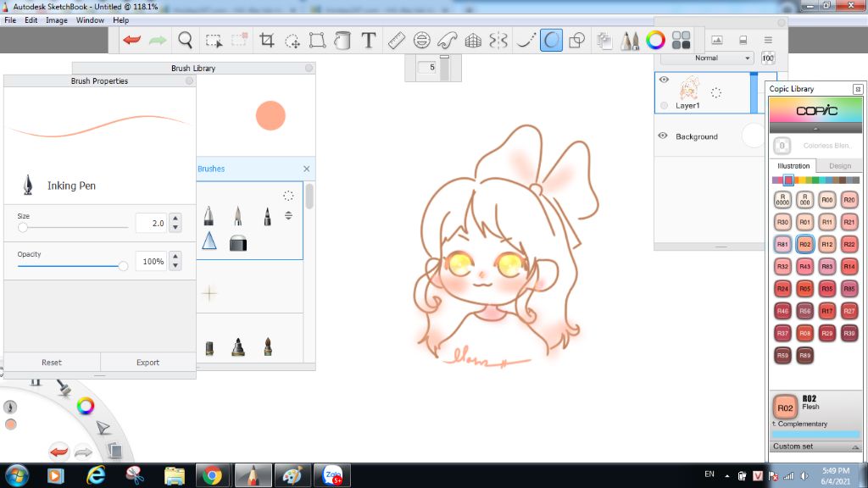
Task: Open the Color Editor wheel in toolbar
Action: coord(655,40)
